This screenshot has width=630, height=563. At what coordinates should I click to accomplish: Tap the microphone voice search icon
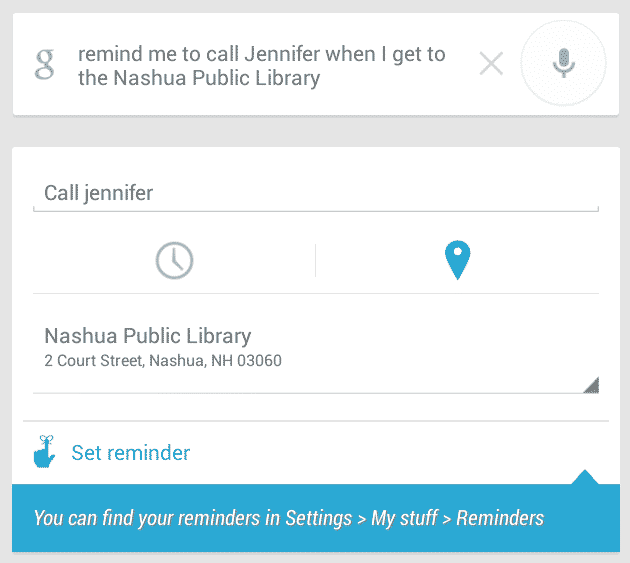(x=564, y=65)
